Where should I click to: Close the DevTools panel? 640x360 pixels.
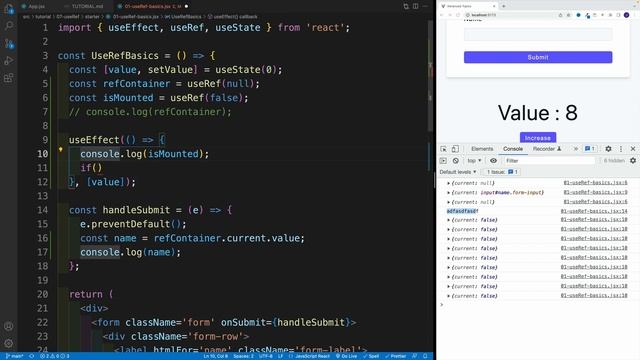point(633,149)
